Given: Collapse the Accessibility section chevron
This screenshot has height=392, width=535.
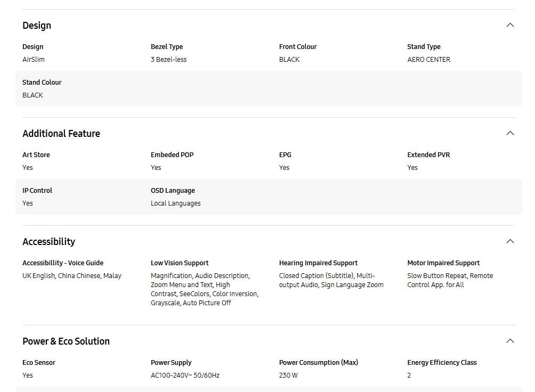Looking at the screenshot, I should [510, 241].
